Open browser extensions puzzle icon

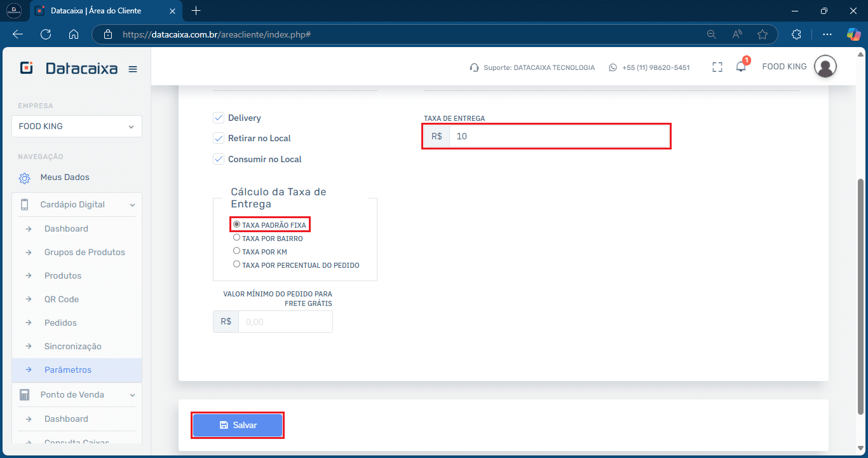(x=796, y=34)
